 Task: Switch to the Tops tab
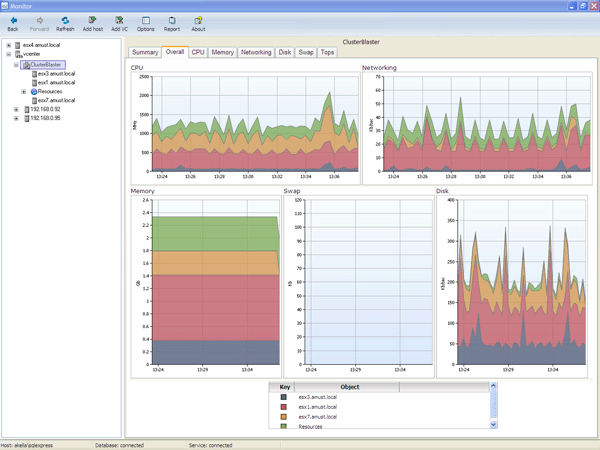pyautogui.click(x=328, y=52)
